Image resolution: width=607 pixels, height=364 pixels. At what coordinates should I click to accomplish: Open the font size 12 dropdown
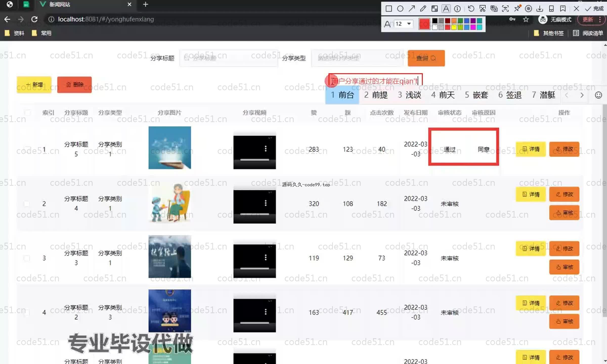pyautogui.click(x=404, y=24)
